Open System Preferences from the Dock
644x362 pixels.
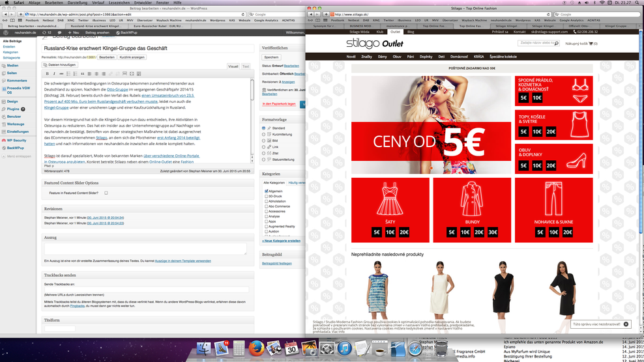coord(327,349)
